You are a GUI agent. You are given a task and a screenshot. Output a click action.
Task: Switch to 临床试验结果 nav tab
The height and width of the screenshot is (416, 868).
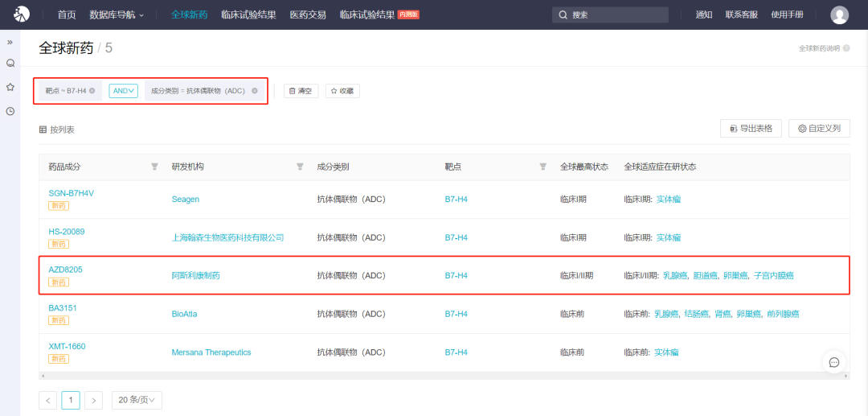[248, 14]
